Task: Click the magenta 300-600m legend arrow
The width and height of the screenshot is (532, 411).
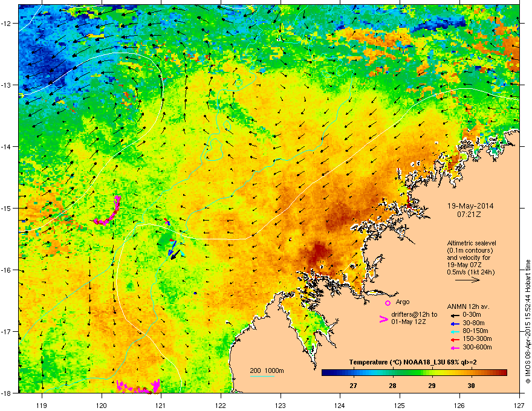Action: click(454, 348)
